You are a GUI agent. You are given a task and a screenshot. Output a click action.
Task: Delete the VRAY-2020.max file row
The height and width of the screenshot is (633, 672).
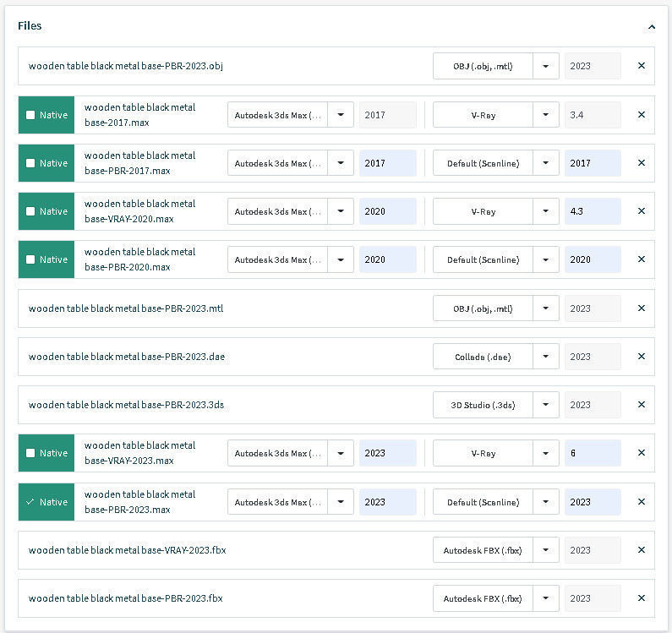(642, 211)
